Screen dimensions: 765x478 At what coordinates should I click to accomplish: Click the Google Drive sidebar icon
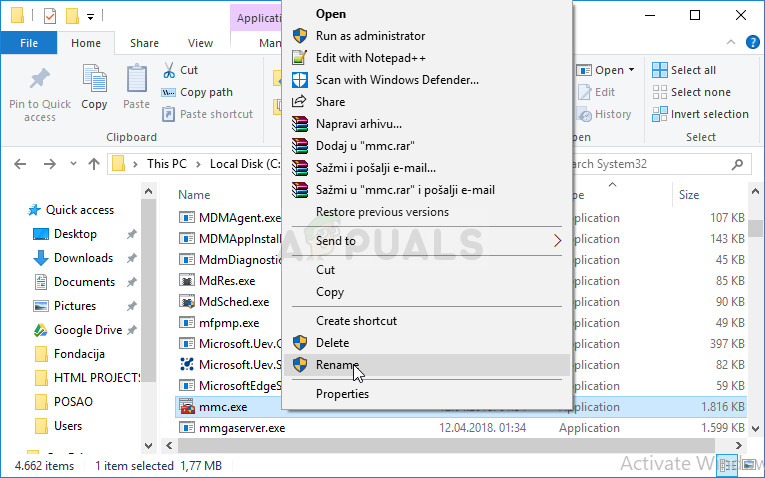(x=40, y=330)
